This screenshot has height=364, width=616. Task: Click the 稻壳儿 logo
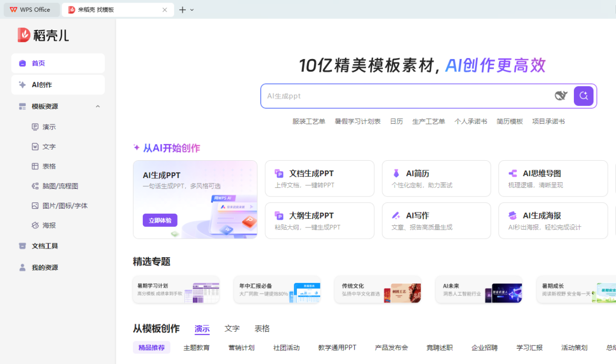point(43,35)
